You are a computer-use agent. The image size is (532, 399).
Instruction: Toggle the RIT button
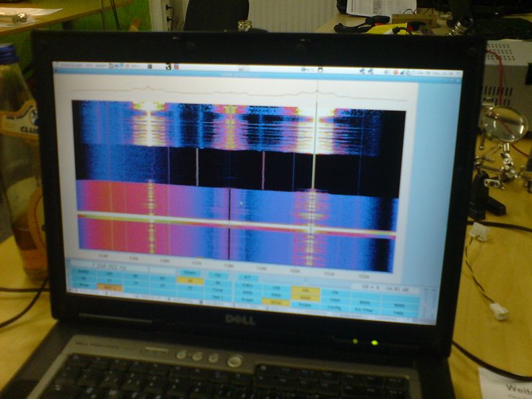click(247, 277)
